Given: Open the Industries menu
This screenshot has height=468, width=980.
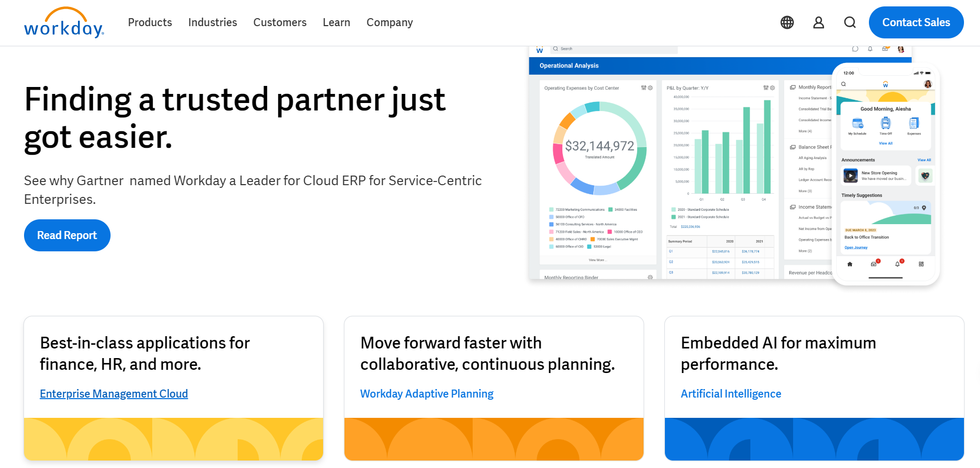Looking at the screenshot, I should tap(213, 22).
